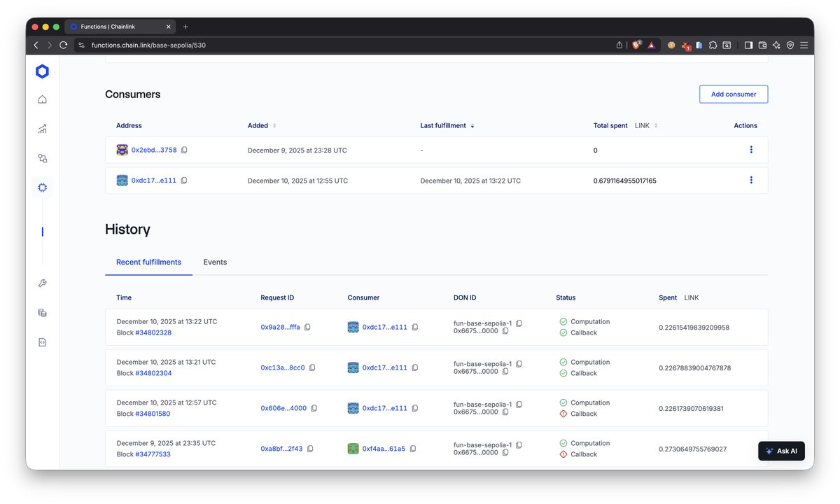
Task: Open block #34801580 link
Action: (x=153, y=414)
